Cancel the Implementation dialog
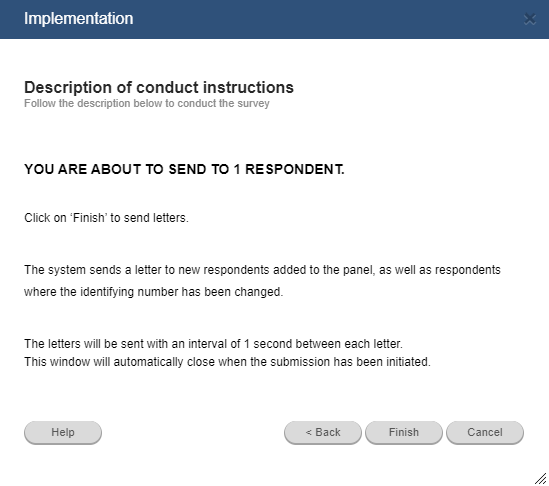 pyautogui.click(x=485, y=432)
